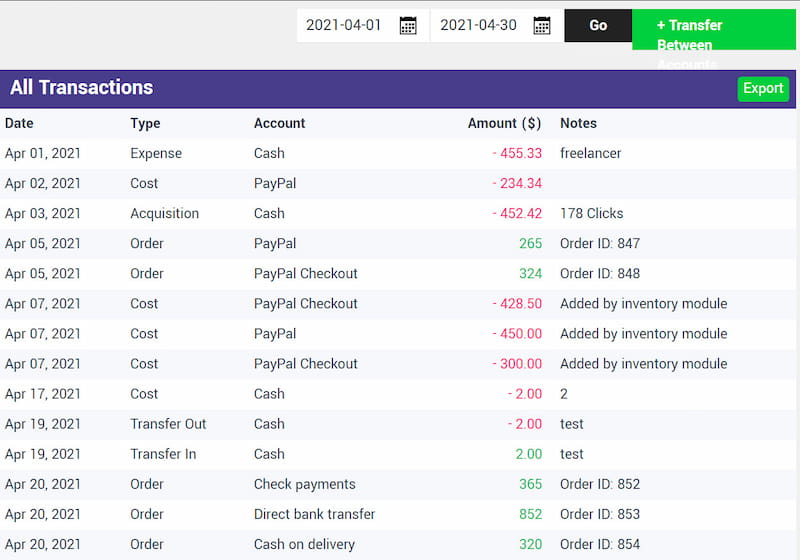800x560 pixels.
Task: Click the Notes column header
Action: coord(578,123)
